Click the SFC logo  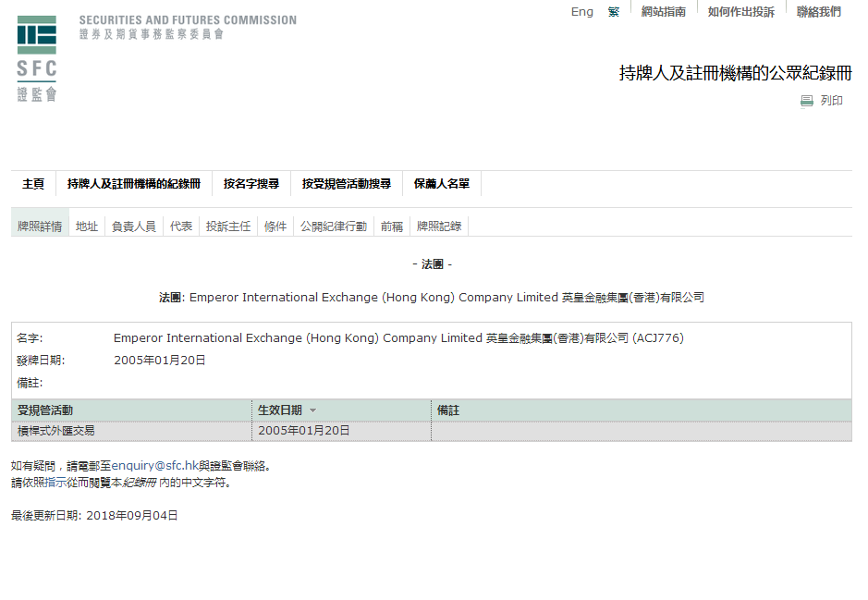pyautogui.click(x=37, y=58)
